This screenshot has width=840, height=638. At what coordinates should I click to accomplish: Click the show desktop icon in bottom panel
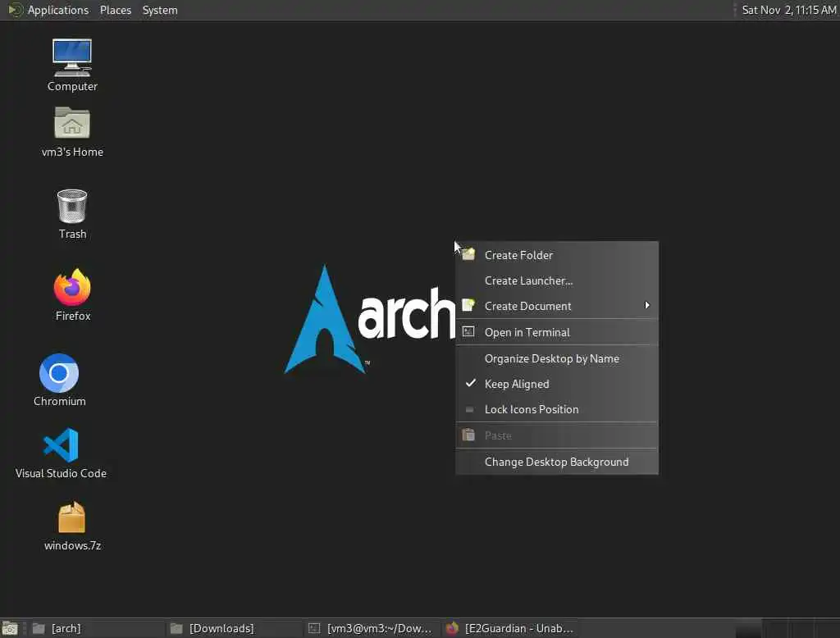(x=10, y=628)
